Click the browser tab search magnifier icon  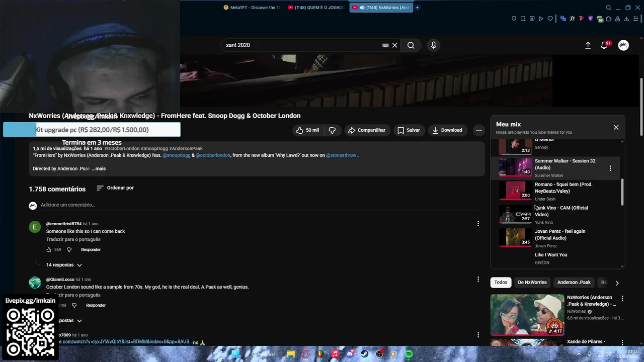tap(608, 8)
